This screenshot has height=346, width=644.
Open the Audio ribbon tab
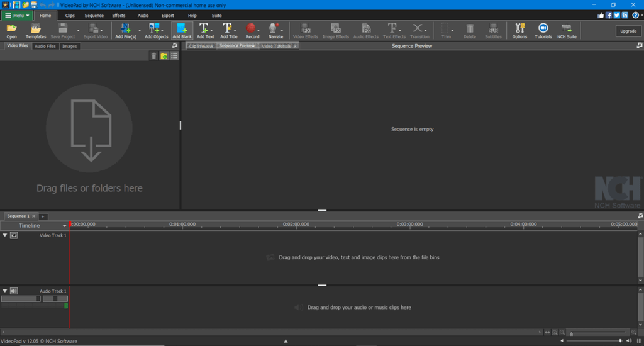coord(143,16)
